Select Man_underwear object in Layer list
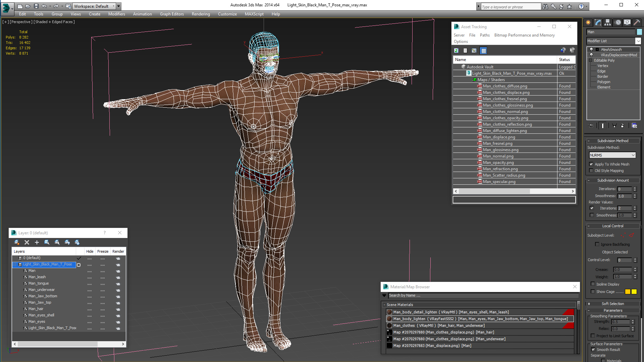 point(41,290)
